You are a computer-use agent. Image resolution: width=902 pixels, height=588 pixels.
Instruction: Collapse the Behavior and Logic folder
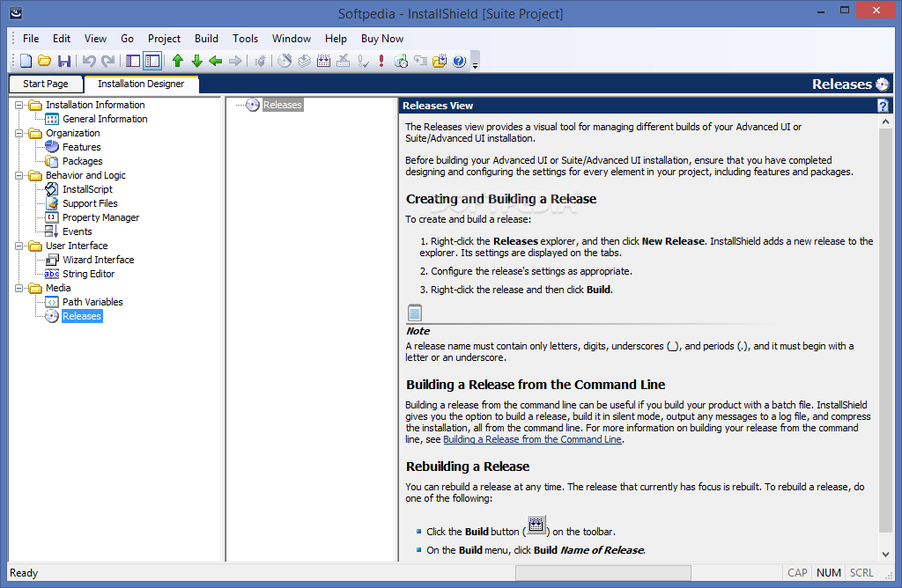tap(19, 175)
